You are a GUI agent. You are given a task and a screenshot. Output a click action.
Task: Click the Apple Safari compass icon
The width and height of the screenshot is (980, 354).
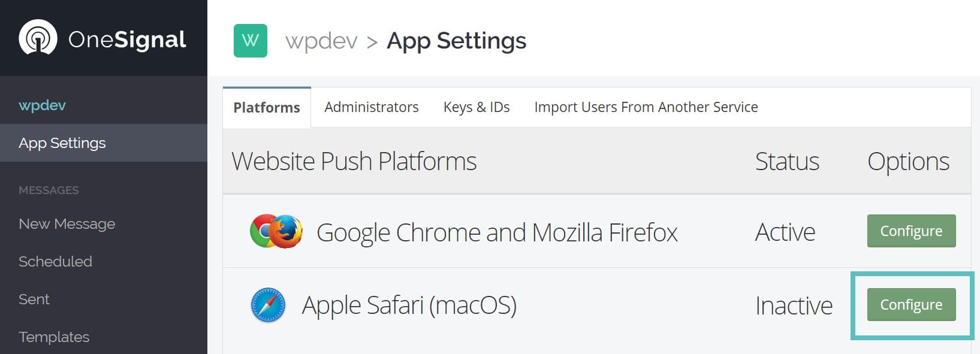(x=268, y=305)
